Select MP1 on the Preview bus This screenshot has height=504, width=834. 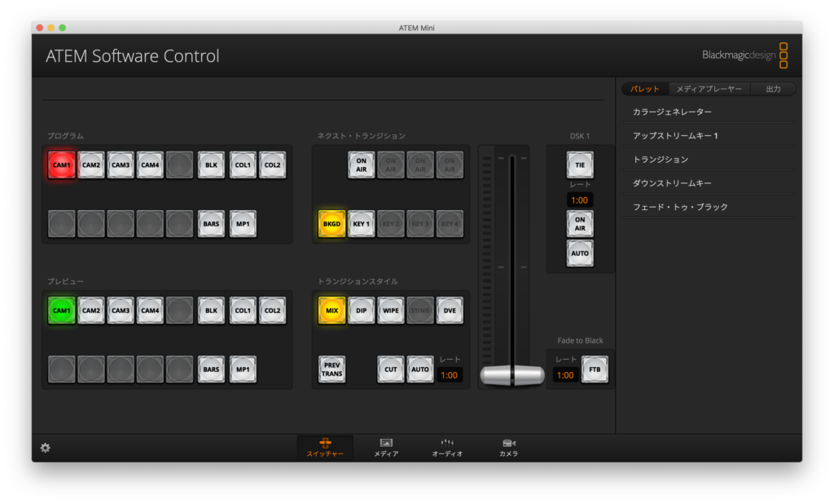(x=243, y=370)
